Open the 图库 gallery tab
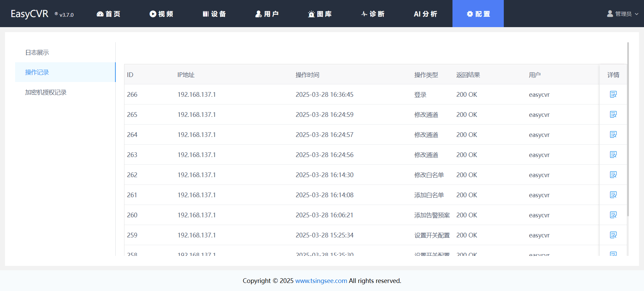 click(x=320, y=14)
